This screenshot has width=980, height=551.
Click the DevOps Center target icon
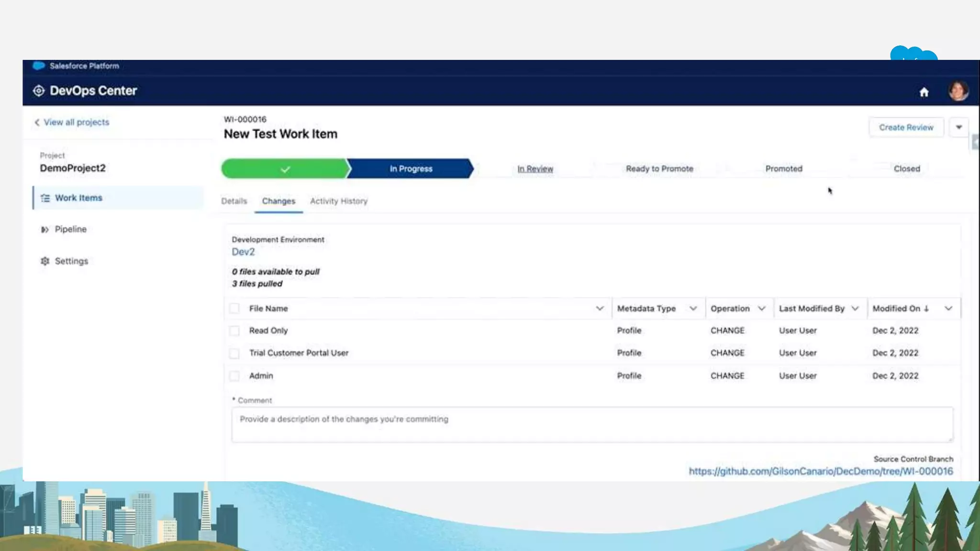point(39,91)
